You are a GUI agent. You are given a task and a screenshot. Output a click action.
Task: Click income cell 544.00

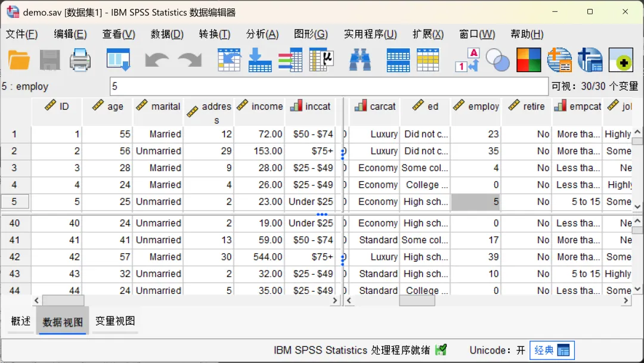click(x=259, y=257)
